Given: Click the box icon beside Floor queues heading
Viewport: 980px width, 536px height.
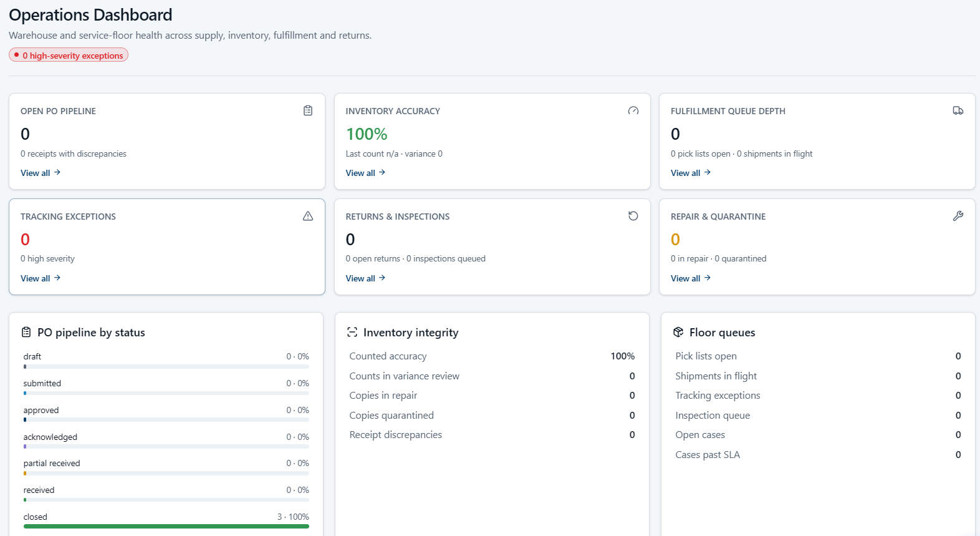Looking at the screenshot, I should [x=678, y=332].
